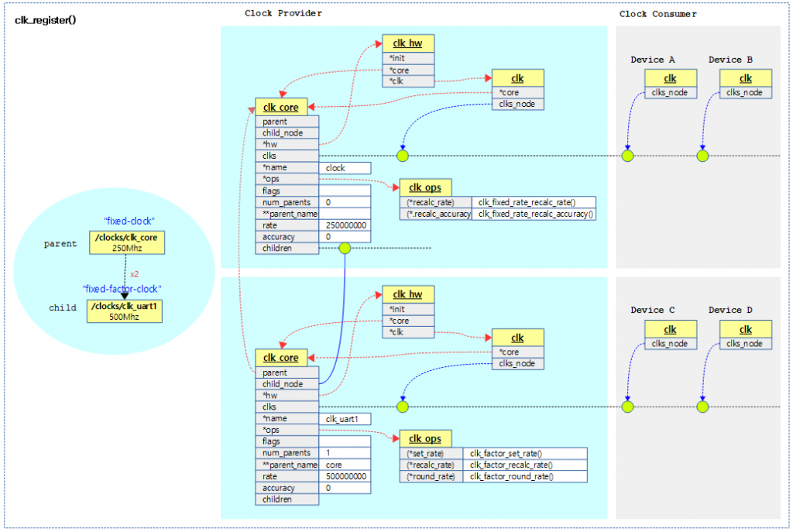Click the clk_factor_set_rate() cell
This screenshot has height=532, width=793.
pyautogui.click(x=525, y=454)
